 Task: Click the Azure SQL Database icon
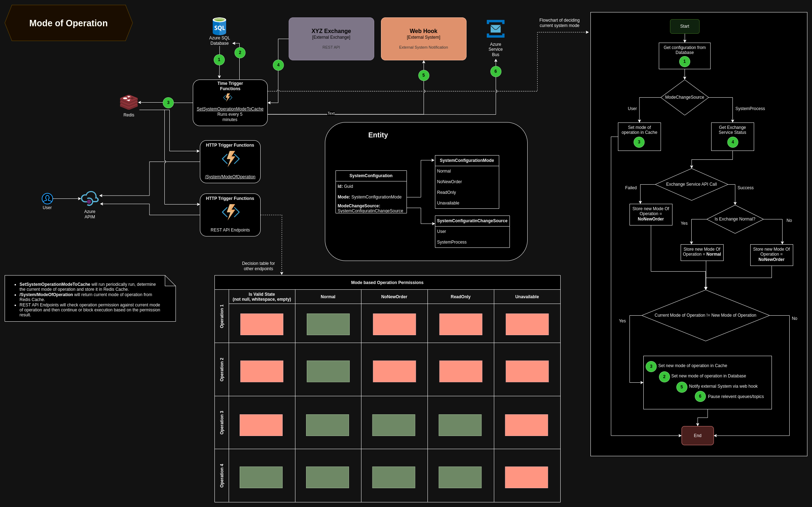[x=219, y=27]
